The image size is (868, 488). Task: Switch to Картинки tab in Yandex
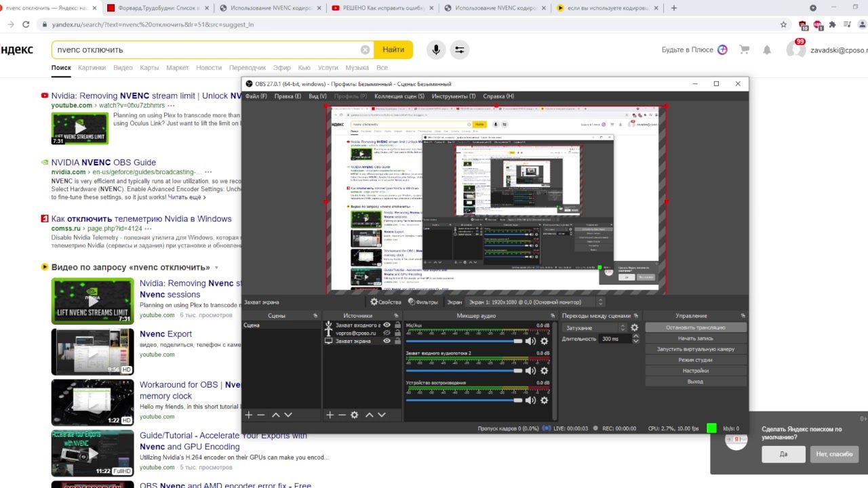click(x=92, y=68)
